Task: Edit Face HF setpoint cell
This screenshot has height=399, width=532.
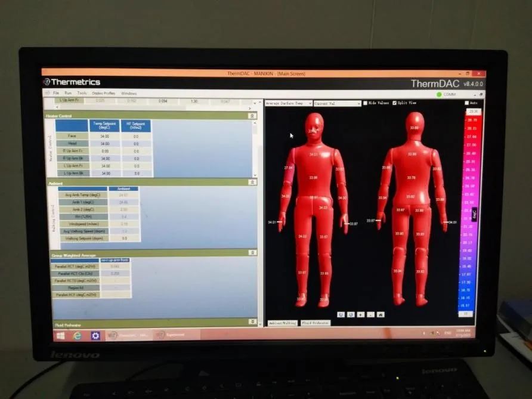Action: (x=136, y=137)
